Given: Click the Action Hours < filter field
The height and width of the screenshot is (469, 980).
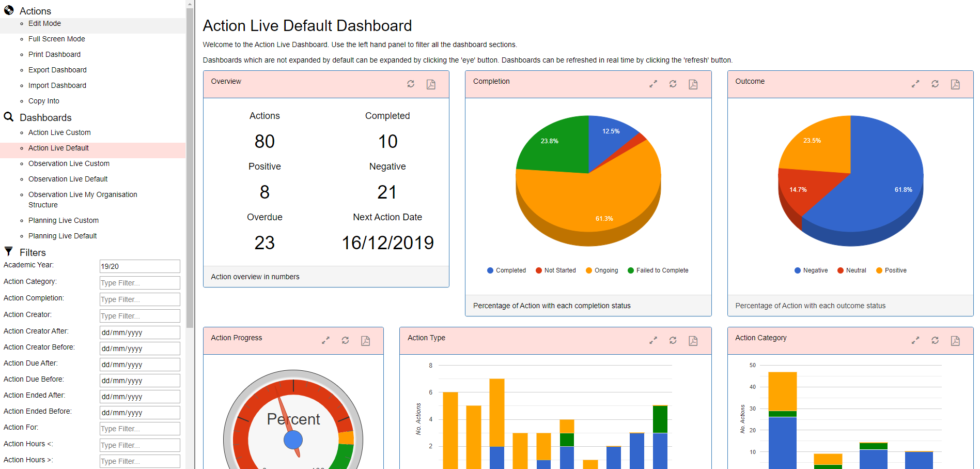Looking at the screenshot, I should pos(140,445).
